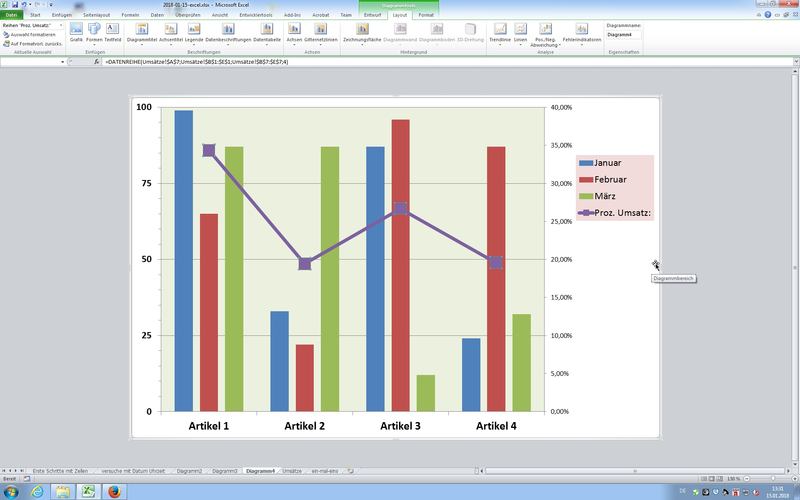Click Auf Formatvorl. zurücks. button
The image size is (800, 500).
(x=33, y=44)
